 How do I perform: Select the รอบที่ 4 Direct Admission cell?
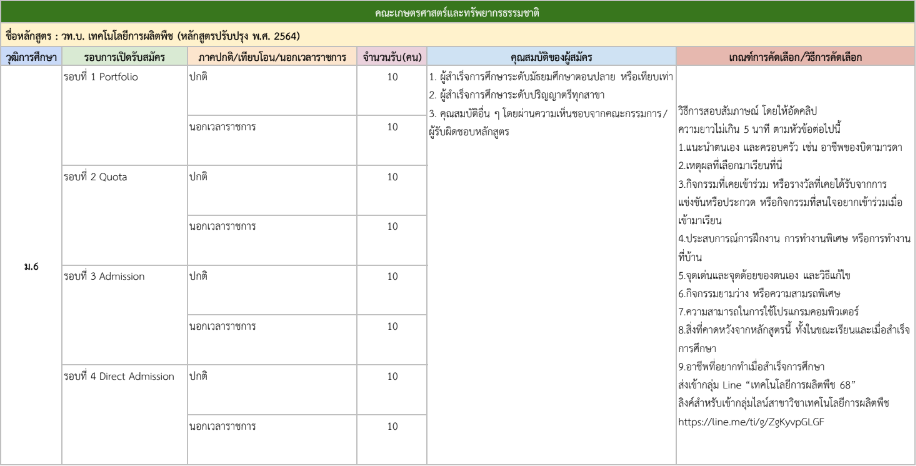click(x=119, y=376)
